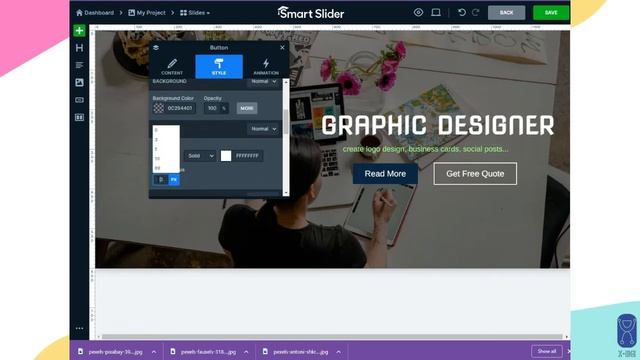Open first downloaded jpg file in bar

point(110,352)
